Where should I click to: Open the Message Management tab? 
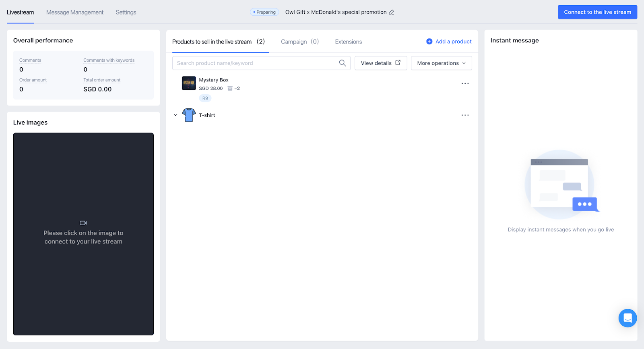coord(75,12)
